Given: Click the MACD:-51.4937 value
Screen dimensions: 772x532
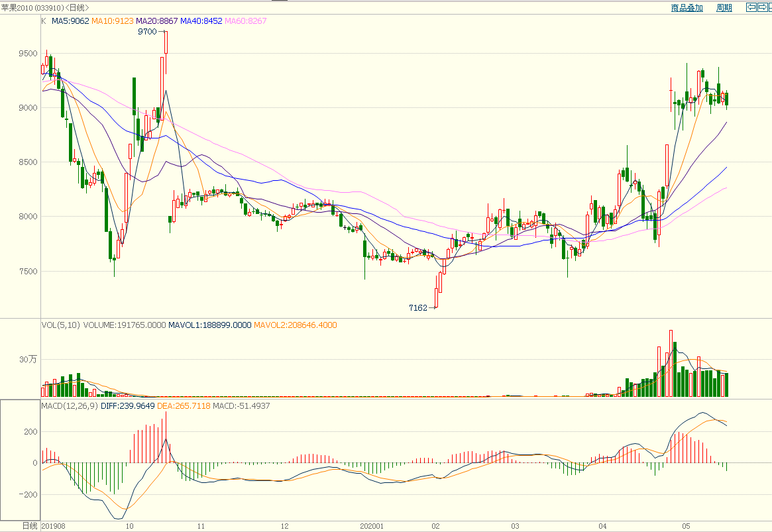Looking at the screenshot, I should 241,405.
